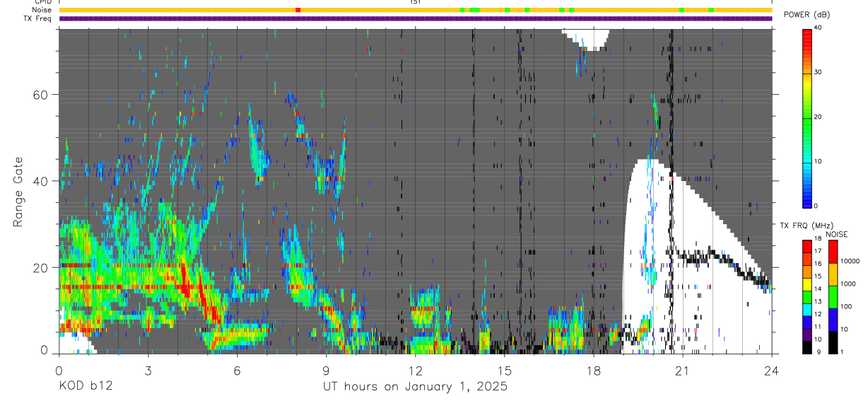The width and height of the screenshot is (868, 401).
Task: Click the '18' tick on UT hours axis
Action: tap(594, 371)
